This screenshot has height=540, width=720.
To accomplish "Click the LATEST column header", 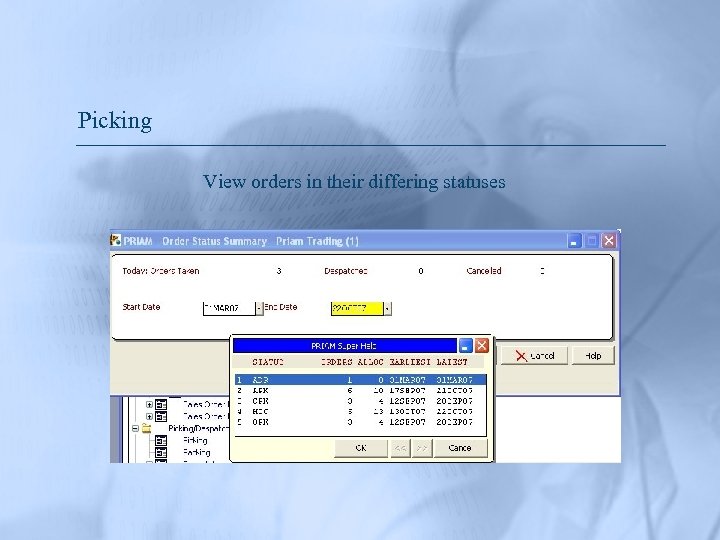I will click(452, 362).
